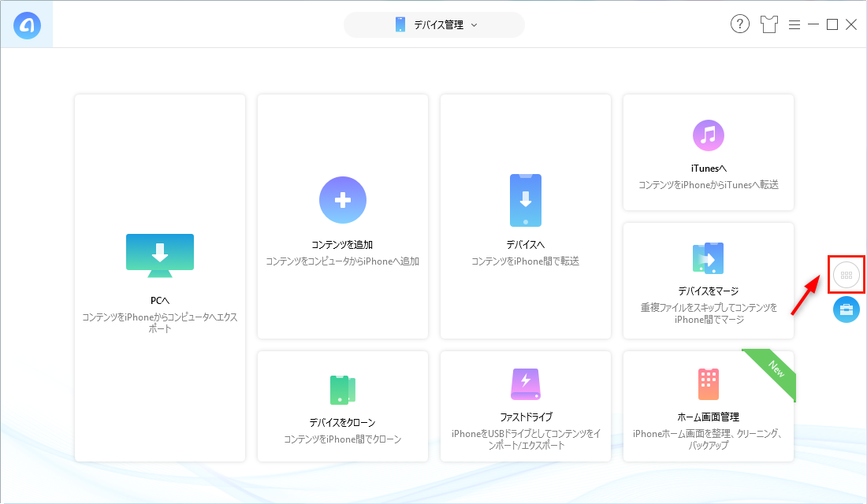Open the blue toolbox button
The height and width of the screenshot is (504, 867).
click(x=846, y=309)
